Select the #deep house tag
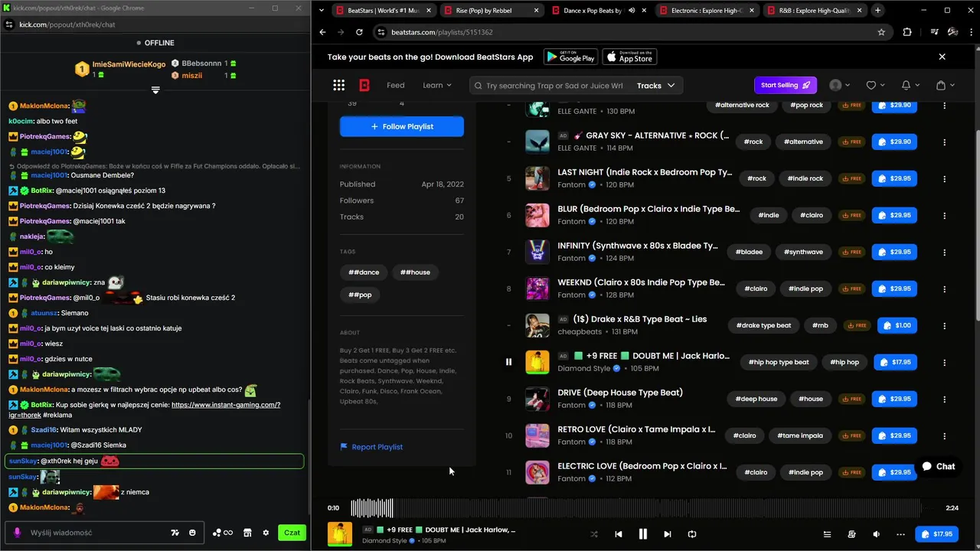This screenshot has height=551, width=980. (x=756, y=399)
